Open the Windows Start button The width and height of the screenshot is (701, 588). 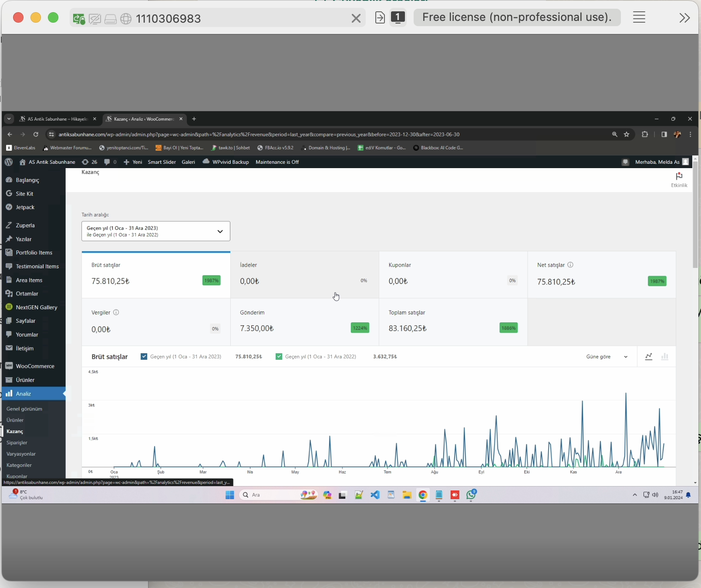[230, 495]
